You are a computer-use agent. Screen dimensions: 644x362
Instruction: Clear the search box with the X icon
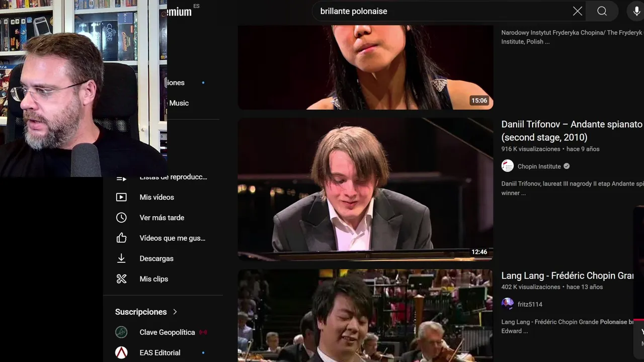click(578, 11)
